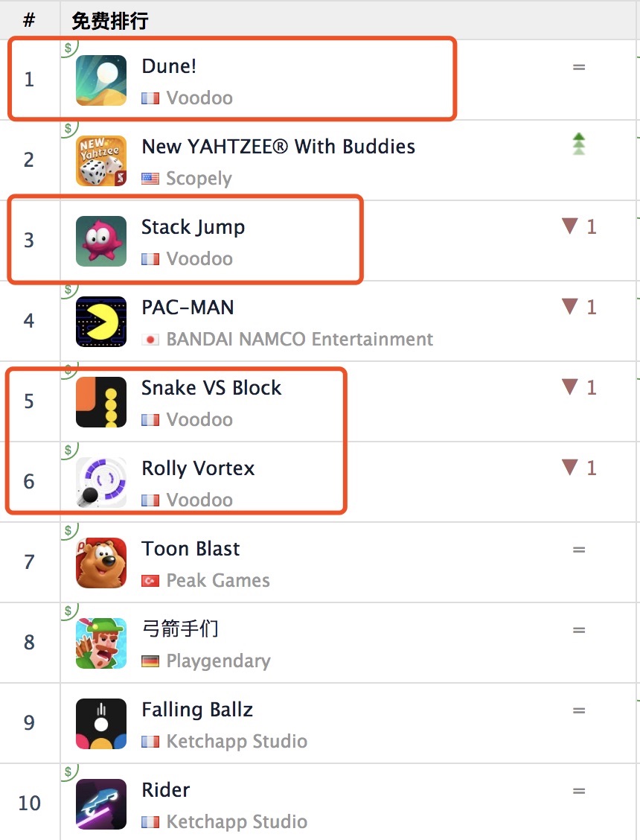Click the Playgendary publisher name
Viewport: 640px width, 840px height.
pyautogui.click(x=218, y=661)
